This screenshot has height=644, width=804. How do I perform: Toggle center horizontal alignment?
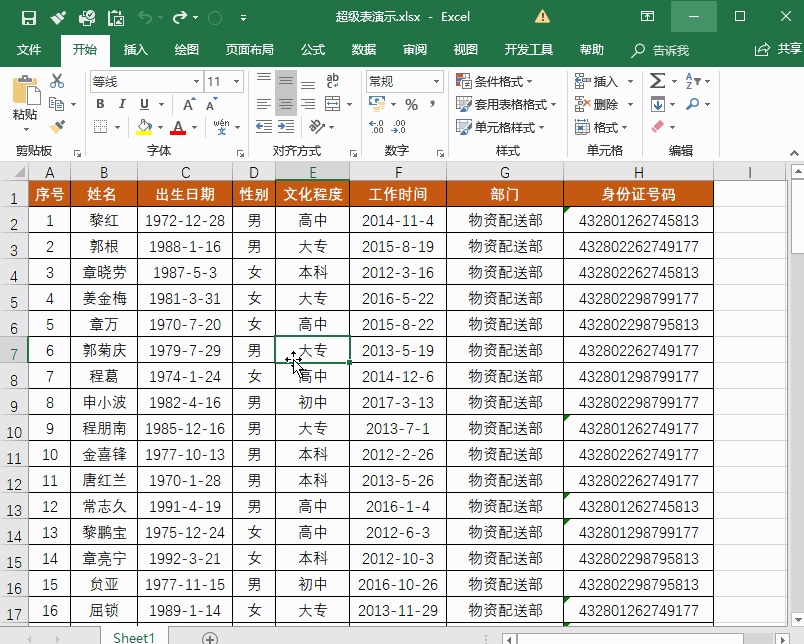(286, 104)
